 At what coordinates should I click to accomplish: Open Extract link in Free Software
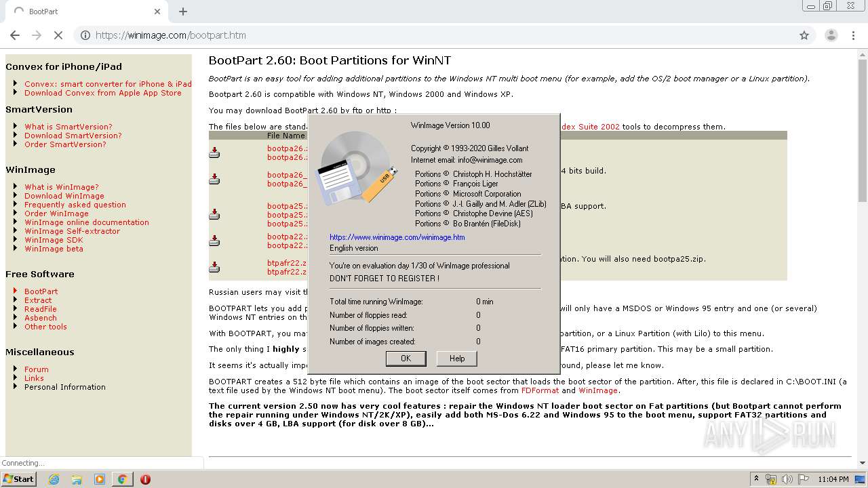click(x=38, y=300)
